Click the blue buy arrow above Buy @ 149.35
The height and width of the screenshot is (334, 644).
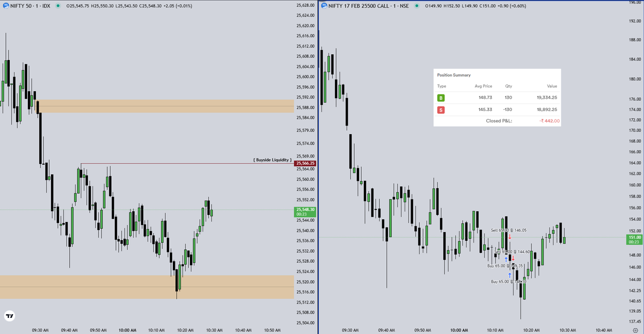(506, 259)
